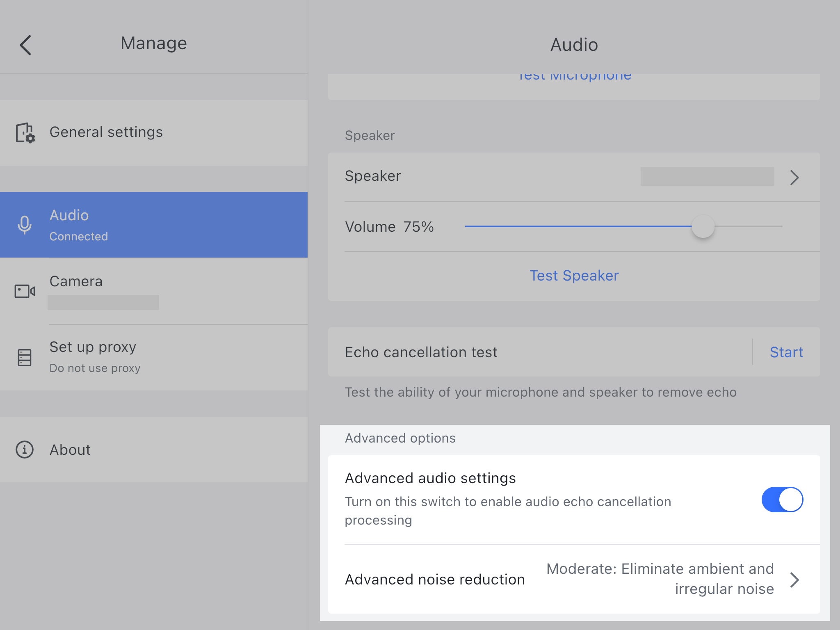Click the microphone icon in Audio row
840x630 pixels.
point(25,225)
